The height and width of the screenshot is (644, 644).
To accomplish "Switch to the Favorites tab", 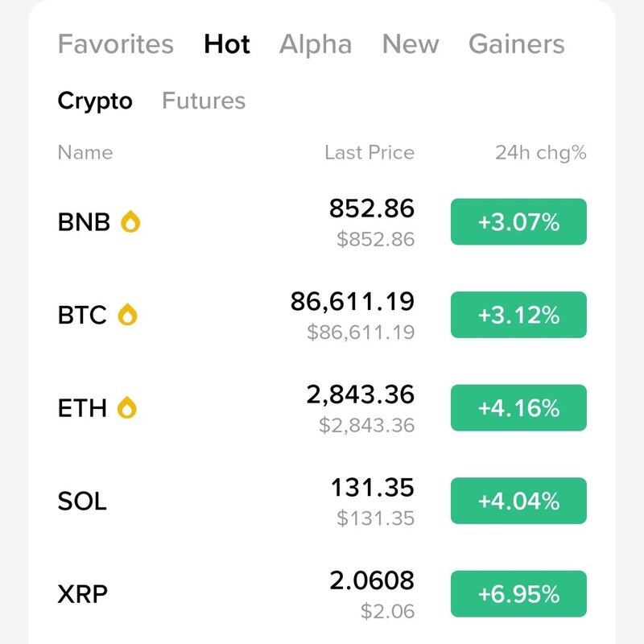I will point(115,44).
